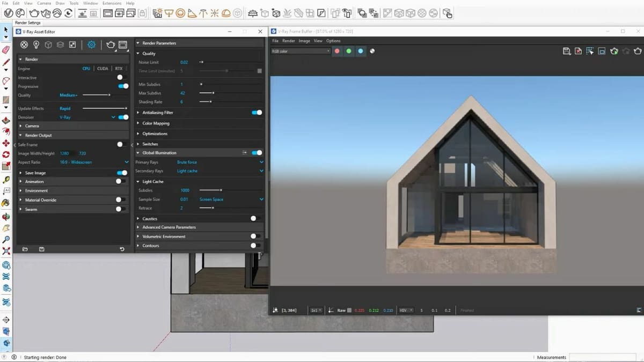644x362 pixels.
Task: Expand the Caustics section
Action: (138, 218)
